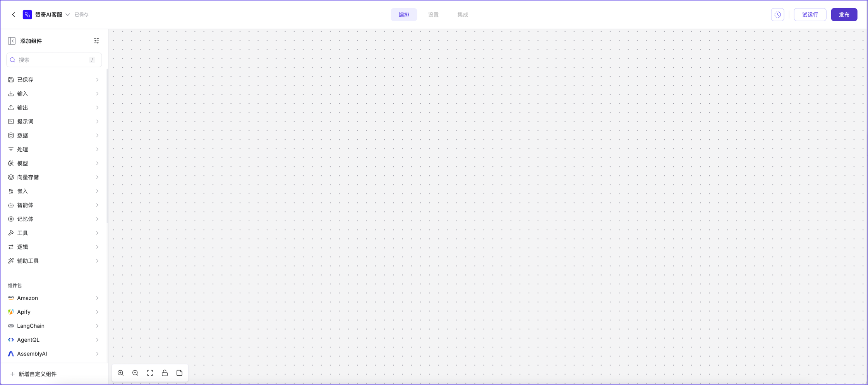868x385 pixels.
Task: Click the 发布 button
Action: point(844,15)
